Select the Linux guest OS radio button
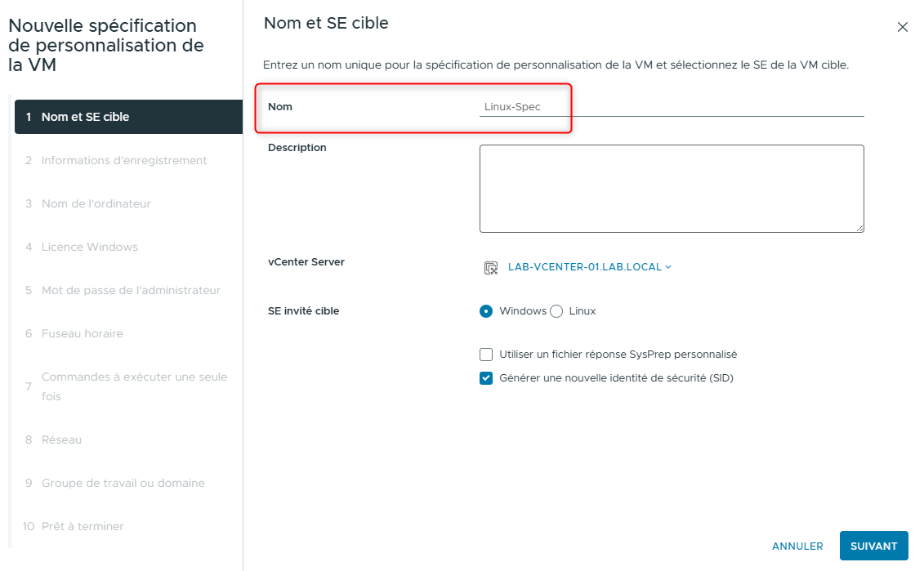Screen dimensions: 924x571 coord(556,311)
